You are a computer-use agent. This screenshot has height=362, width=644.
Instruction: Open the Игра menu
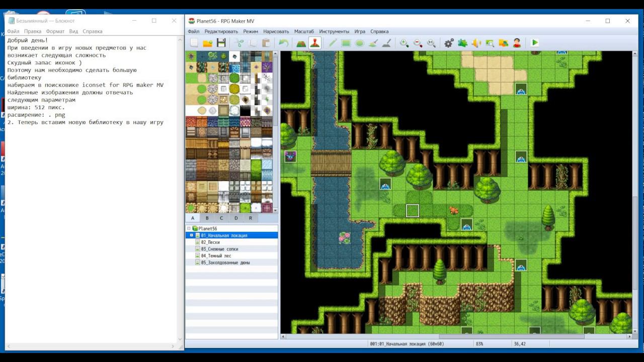point(360,31)
